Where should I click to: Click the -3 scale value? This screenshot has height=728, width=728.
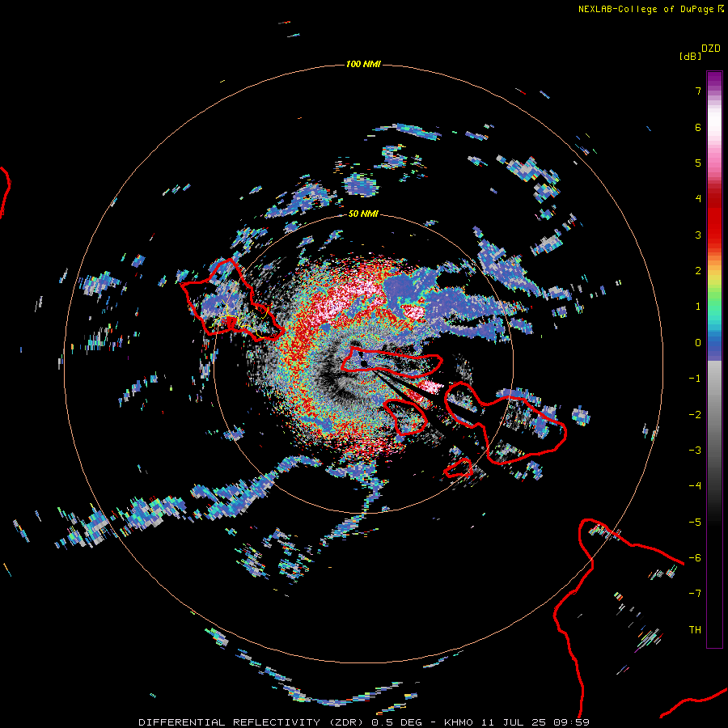tap(695, 451)
